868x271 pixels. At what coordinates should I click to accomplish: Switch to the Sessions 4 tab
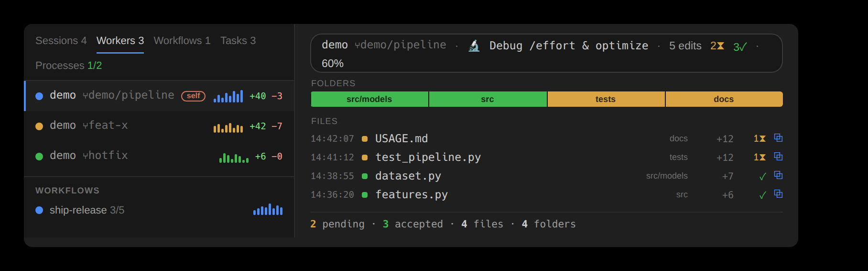pos(61,41)
